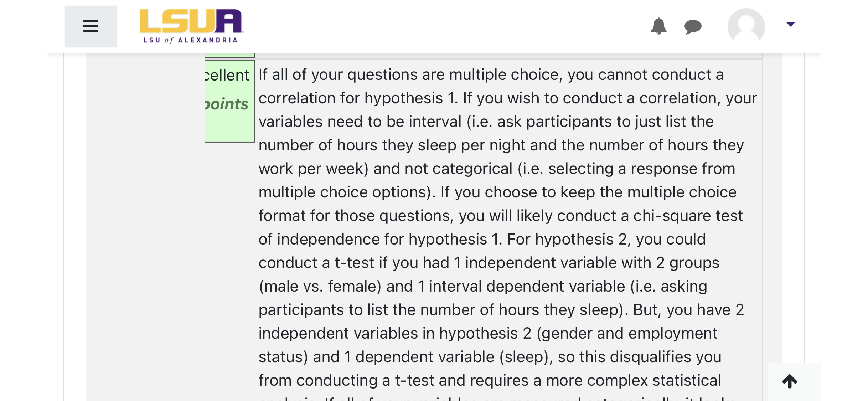
Task: Click the line 'independent variables in hypothesis 2'
Action: point(488,333)
